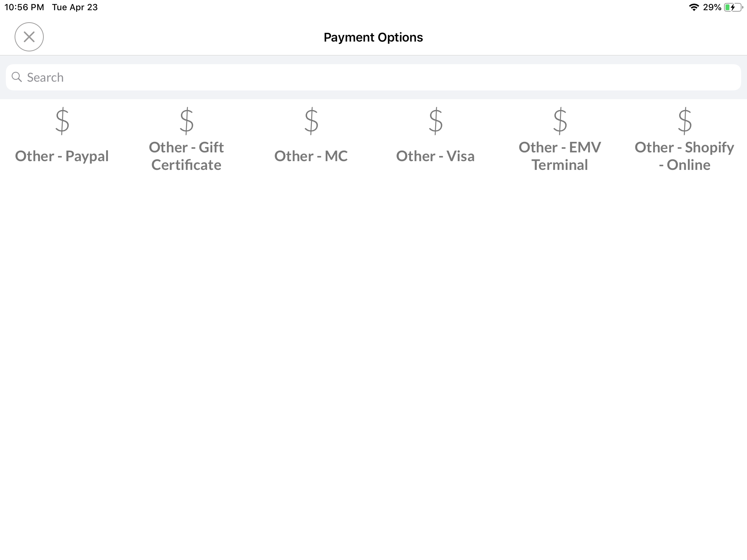Click the battery charging icon
The width and height of the screenshot is (747, 560).
(x=733, y=7)
